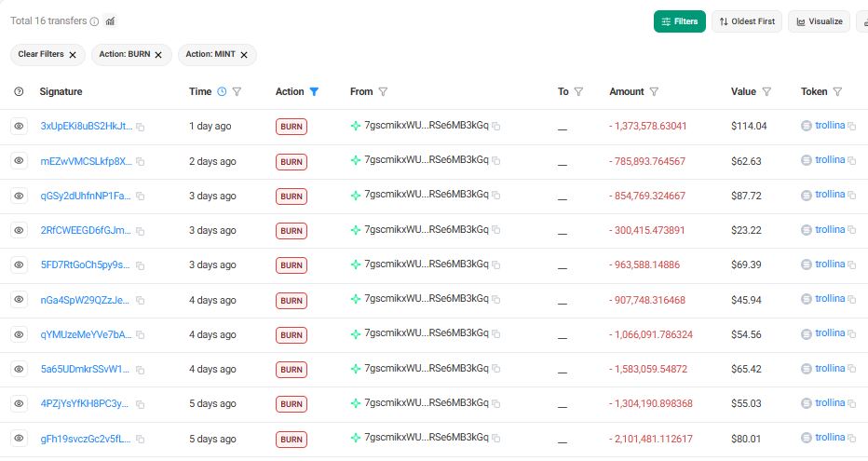868x461 pixels.
Task: Open From address 7gscmikxWU in the $23.22 row
Action: [x=427, y=230]
